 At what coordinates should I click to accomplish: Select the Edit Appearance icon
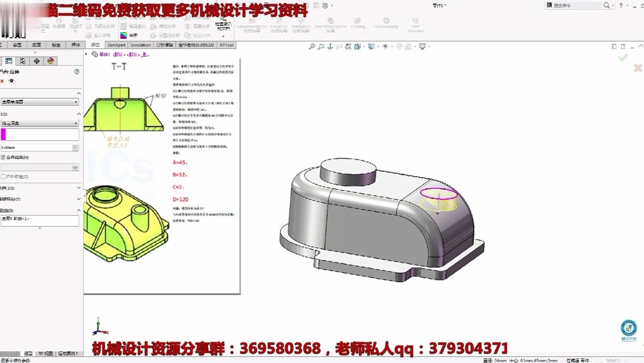click(x=400, y=46)
